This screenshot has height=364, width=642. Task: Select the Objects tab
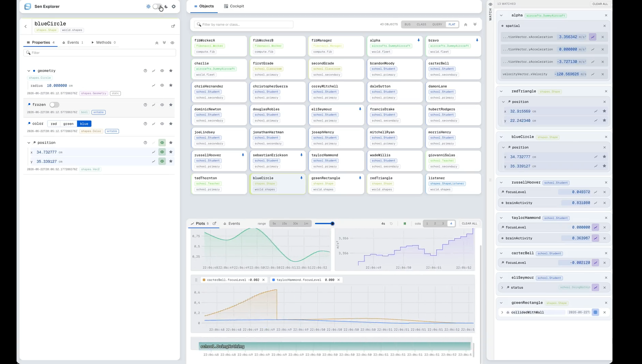tap(204, 6)
